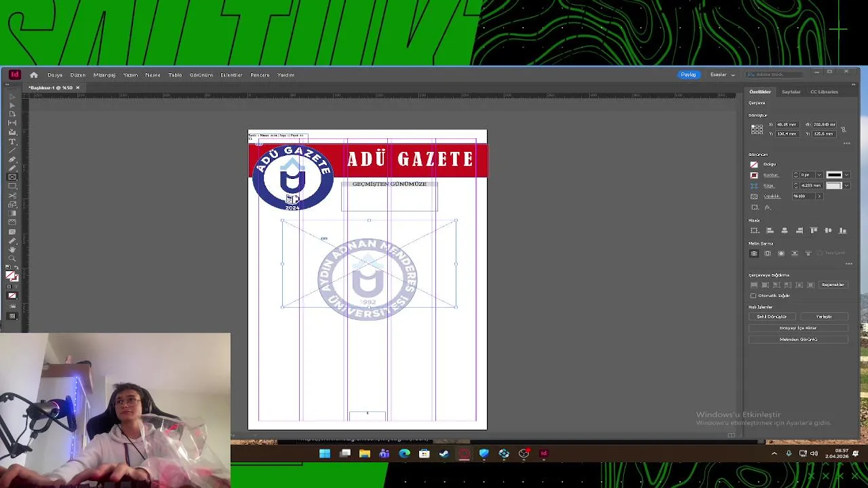Select the Selection tool arrow

coord(12,97)
